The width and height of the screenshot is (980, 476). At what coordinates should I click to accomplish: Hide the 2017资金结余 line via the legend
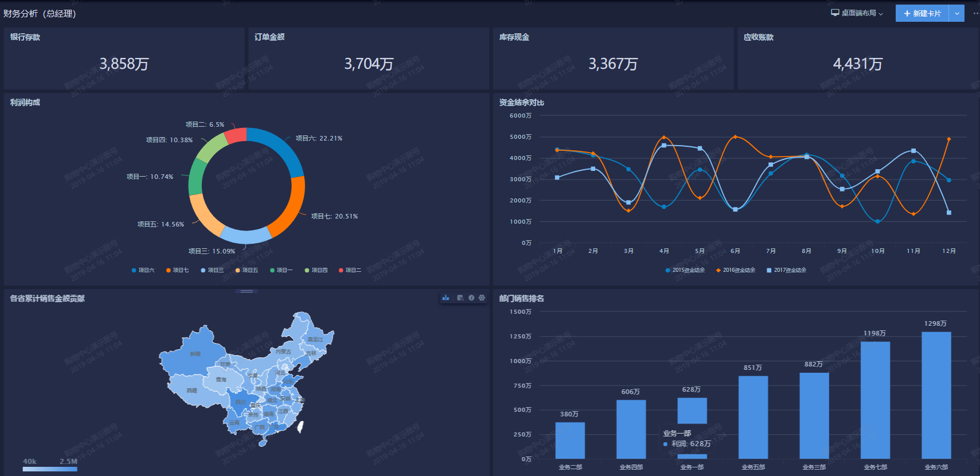point(786,270)
